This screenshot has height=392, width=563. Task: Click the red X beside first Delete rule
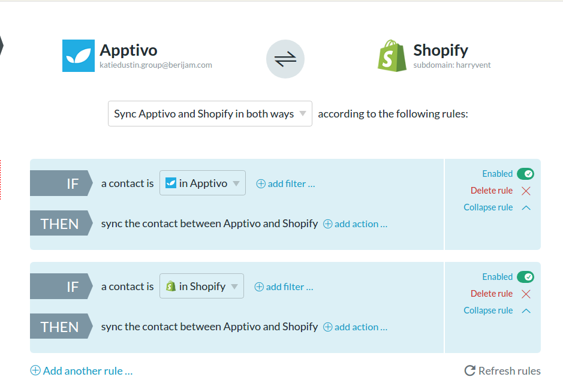[x=526, y=191]
